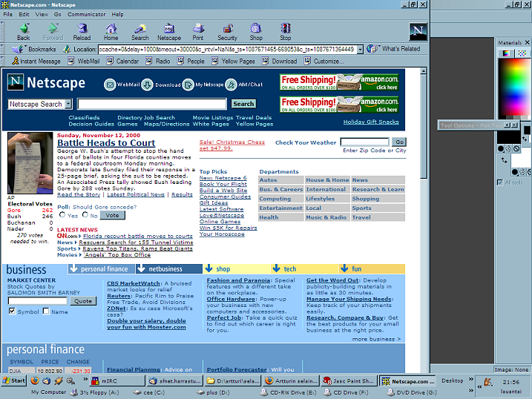Open the Instant Message personal toolbar item
The height and width of the screenshot is (399, 532).
tap(36, 61)
